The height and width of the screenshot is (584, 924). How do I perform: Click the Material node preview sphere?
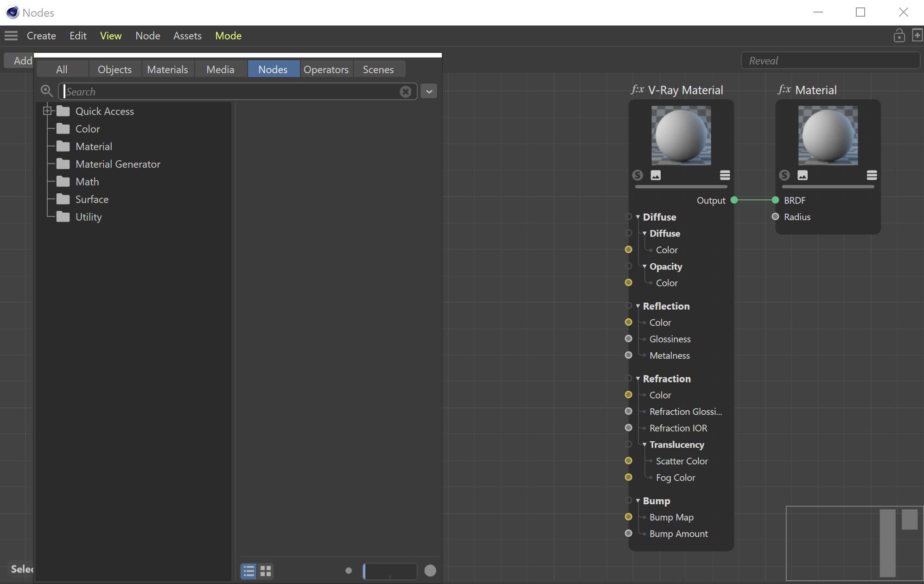[828, 135]
